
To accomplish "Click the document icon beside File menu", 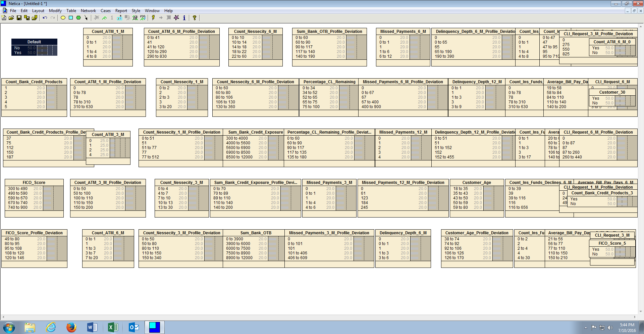I will pos(5,11).
